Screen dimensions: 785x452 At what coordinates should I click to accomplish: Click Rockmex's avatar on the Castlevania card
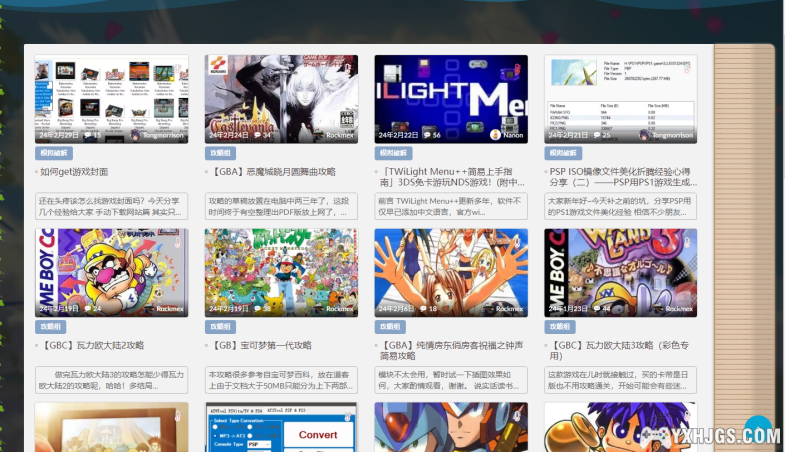click(320, 134)
